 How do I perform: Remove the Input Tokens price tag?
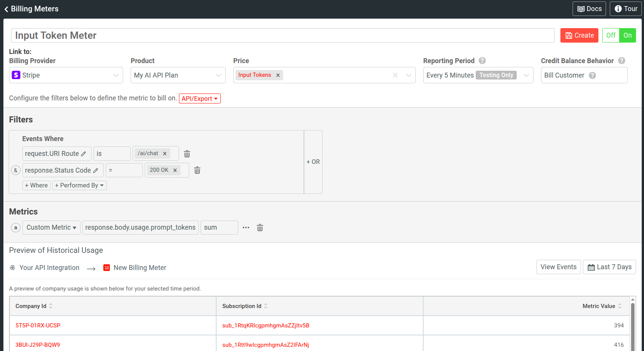click(x=278, y=75)
